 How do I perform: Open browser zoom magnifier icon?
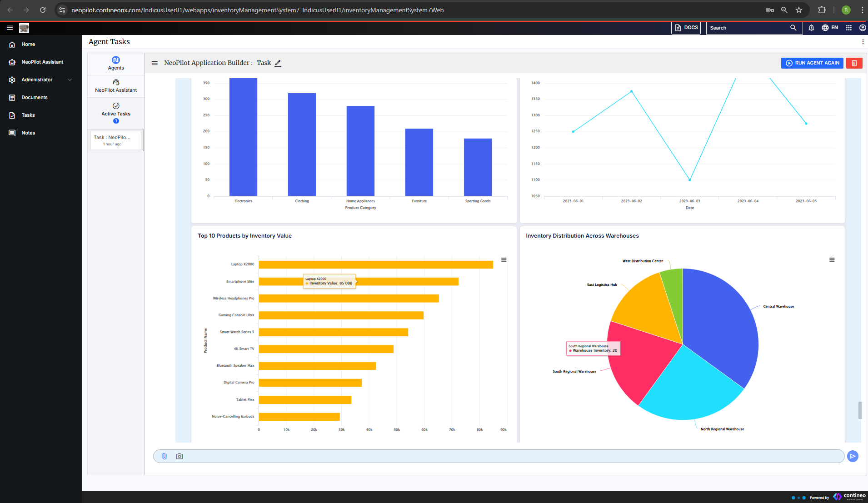[x=784, y=10]
